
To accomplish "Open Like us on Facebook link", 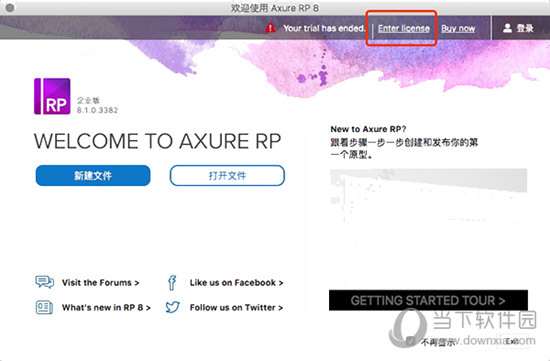I will pyautogui.click(x=236, y=283).
